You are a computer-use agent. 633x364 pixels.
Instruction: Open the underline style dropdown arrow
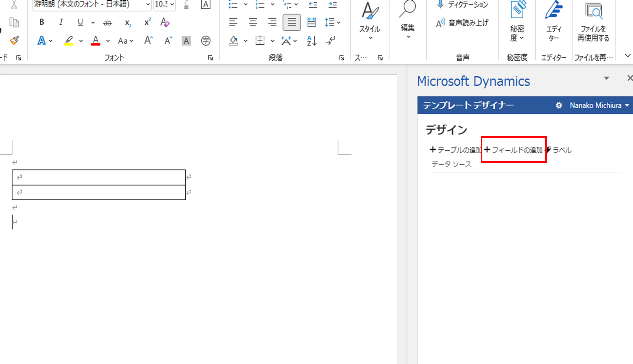tap(93, 23)
